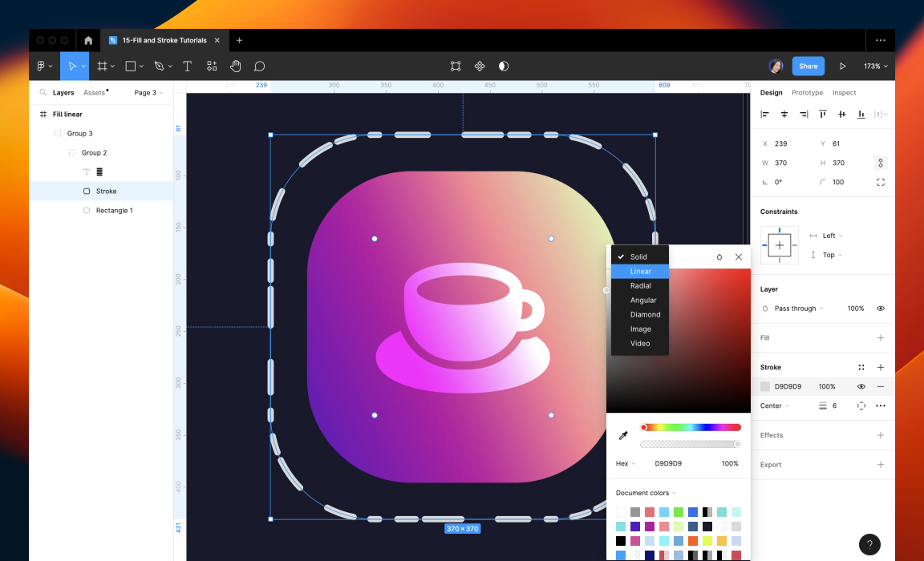Select the Rectangle shape tool
The height and width of the screenshot is (561, 924).
(x=131, y=67)
